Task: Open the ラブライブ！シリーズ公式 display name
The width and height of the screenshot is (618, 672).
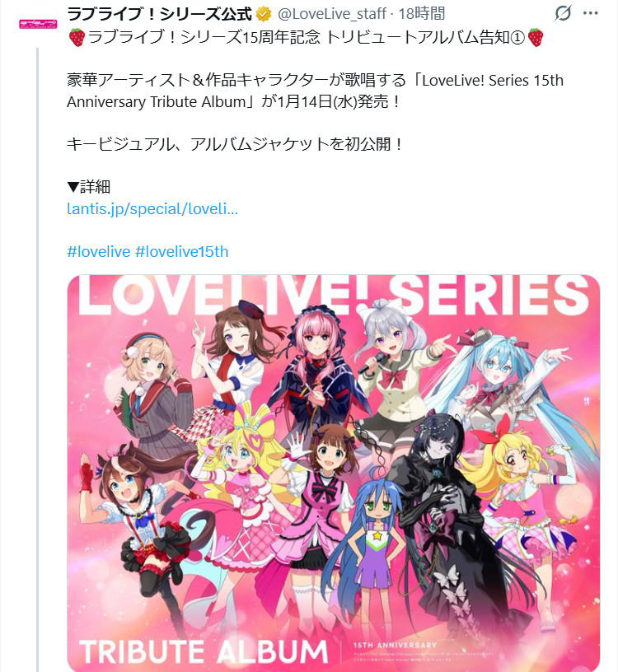Action: click(160, 14)
